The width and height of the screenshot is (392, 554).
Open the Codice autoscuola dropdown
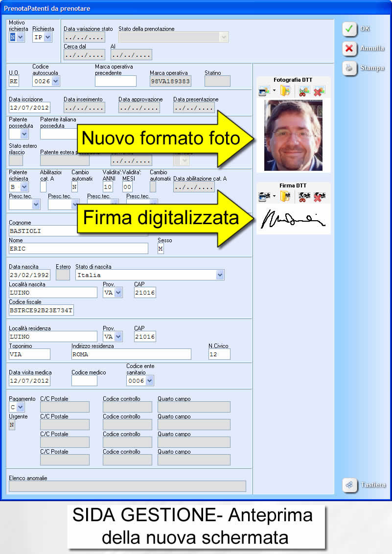55,81
